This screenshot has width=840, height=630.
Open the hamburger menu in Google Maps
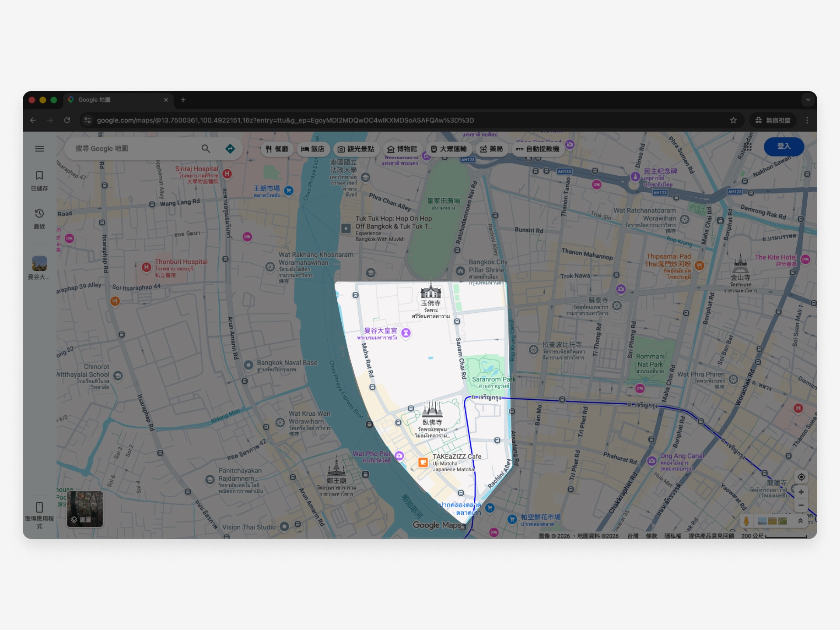39,149
